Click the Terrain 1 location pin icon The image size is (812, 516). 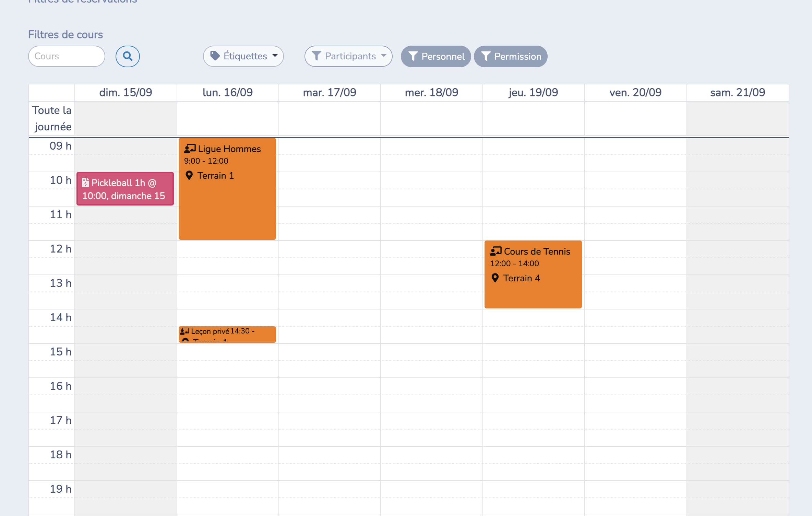pos(189,176)
